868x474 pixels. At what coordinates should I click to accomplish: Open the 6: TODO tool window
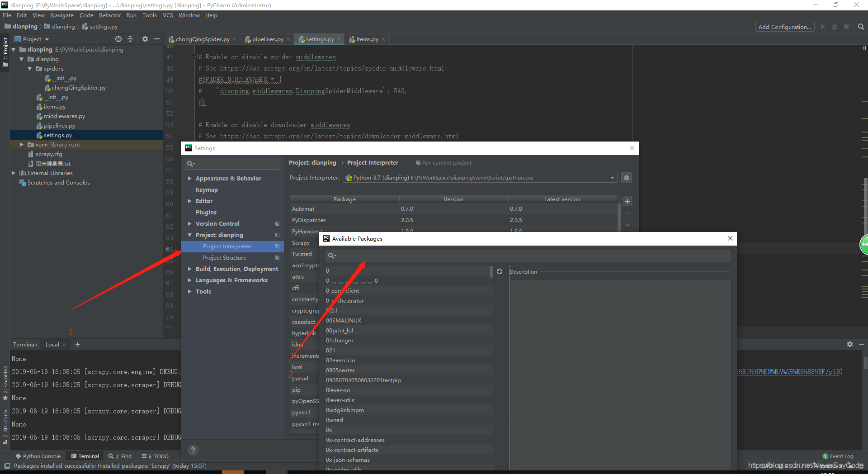155,456
